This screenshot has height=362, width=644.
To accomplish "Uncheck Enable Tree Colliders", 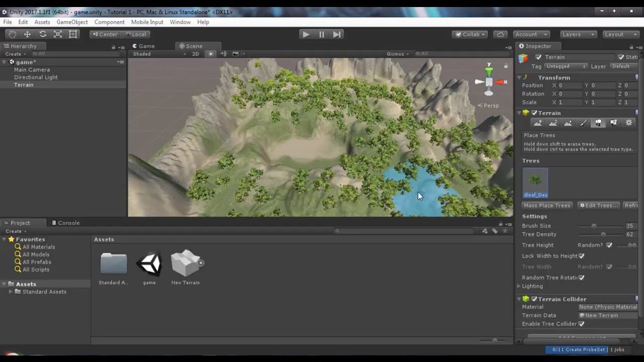I will (x=582, y=324).
